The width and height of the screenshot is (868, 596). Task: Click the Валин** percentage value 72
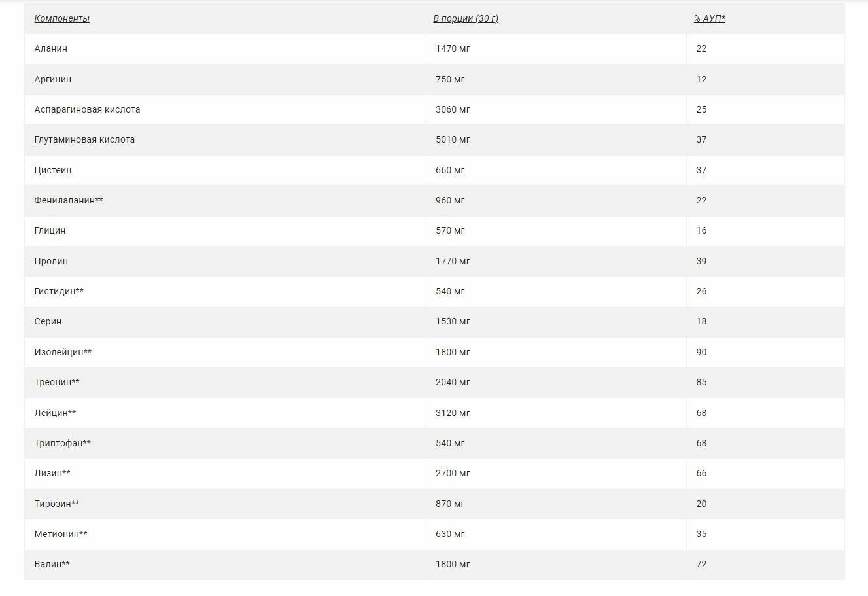(x=701, y=564)
